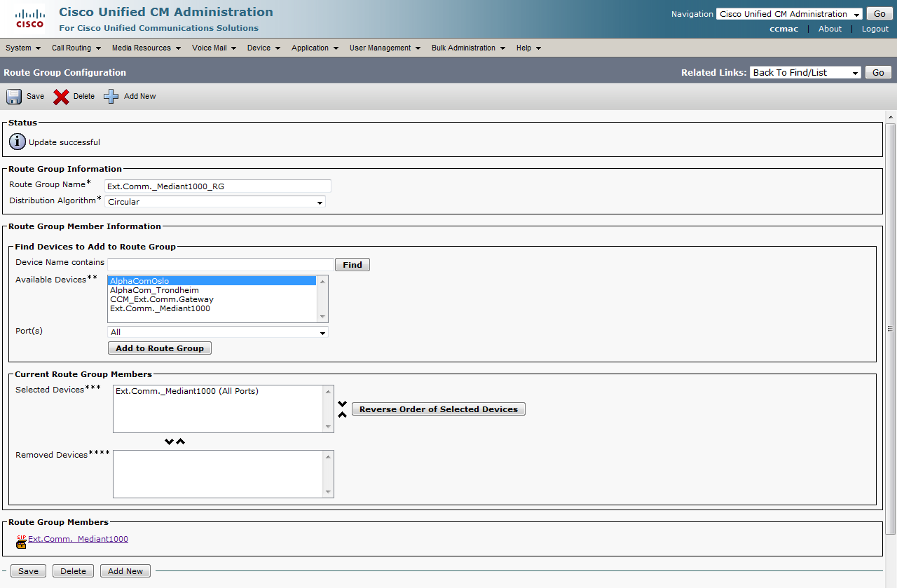Open the Call Routing menu
The image size is (897, 588).
click(76, 48)
